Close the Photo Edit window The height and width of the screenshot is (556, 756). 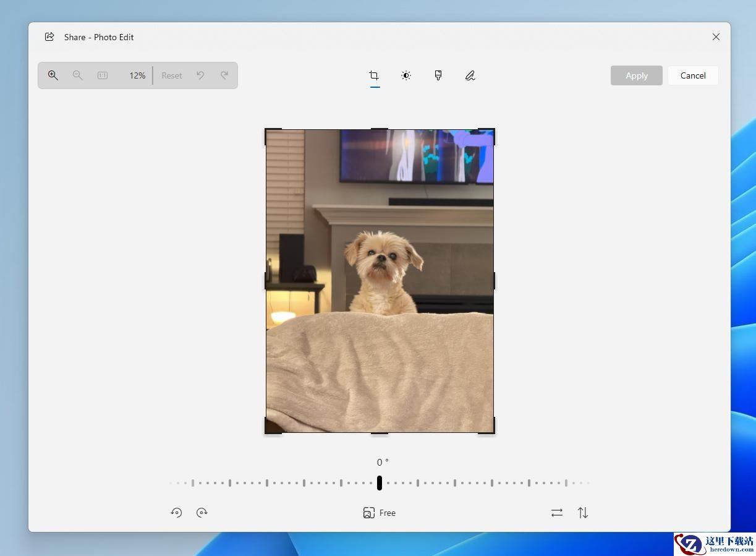click(x=716, y=37)
